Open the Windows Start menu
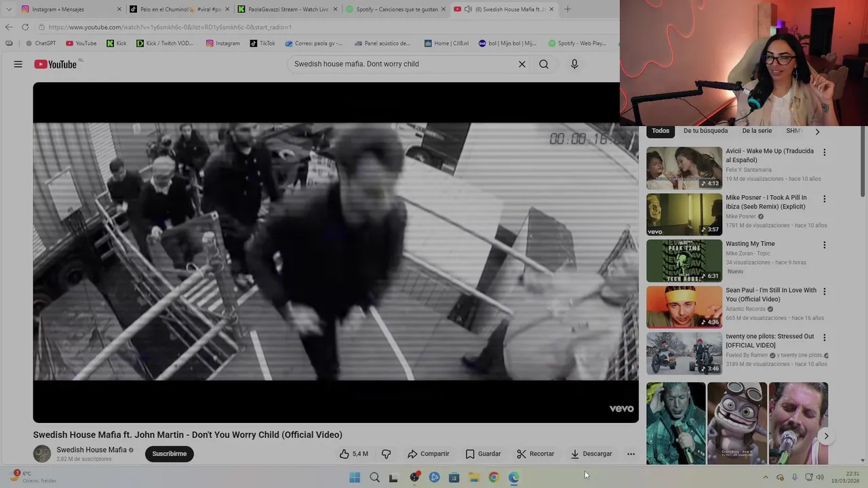 click(x=355, y=478)
